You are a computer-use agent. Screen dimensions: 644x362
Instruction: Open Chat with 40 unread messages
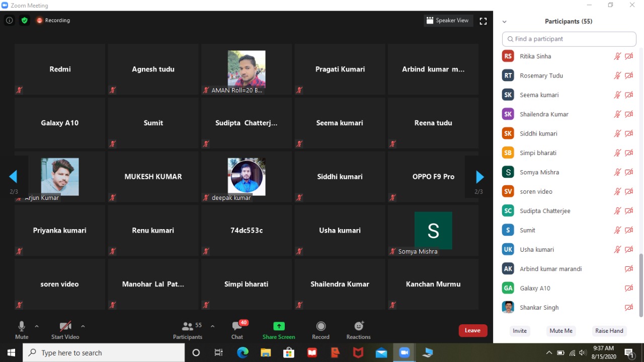tap(237, 330)
